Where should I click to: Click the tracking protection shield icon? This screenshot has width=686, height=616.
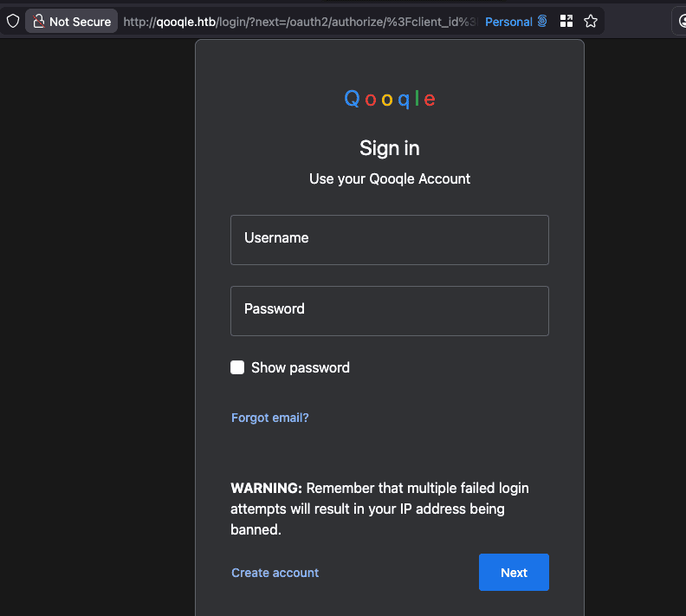13,21
